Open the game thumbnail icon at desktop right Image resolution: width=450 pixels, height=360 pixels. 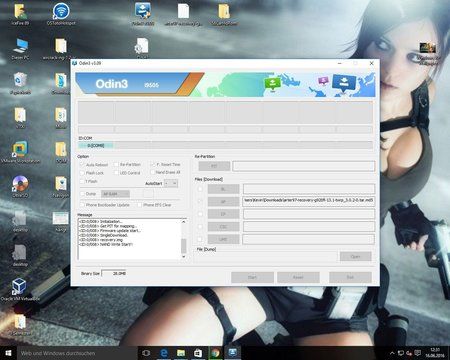click(x=428, y=53)
